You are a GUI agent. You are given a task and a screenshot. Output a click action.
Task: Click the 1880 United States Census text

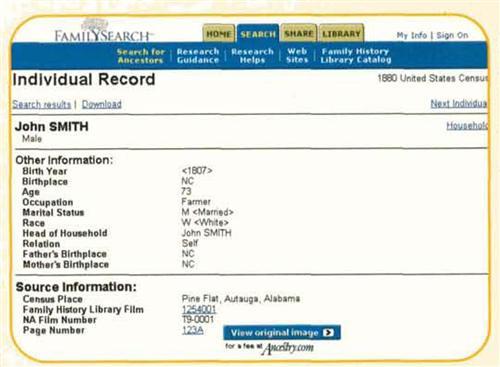click(x=432, y=78)
